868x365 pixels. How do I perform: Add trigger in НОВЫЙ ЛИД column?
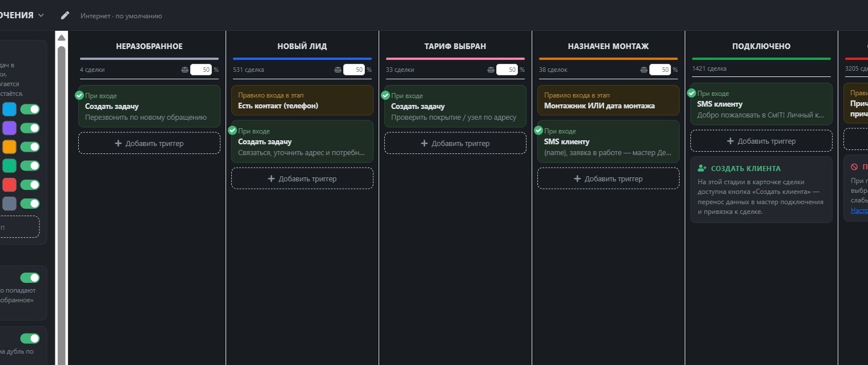(x=302, y=179)
